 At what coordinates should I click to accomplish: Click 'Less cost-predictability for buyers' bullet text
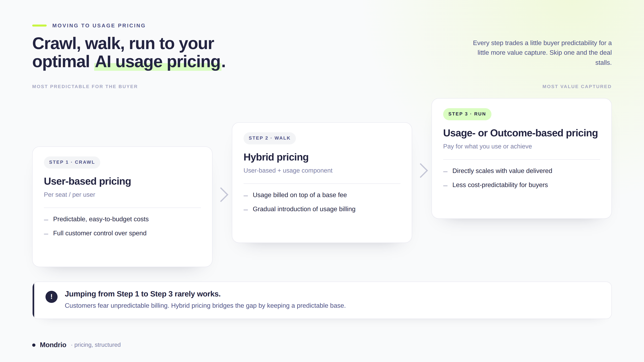(500, 185)
